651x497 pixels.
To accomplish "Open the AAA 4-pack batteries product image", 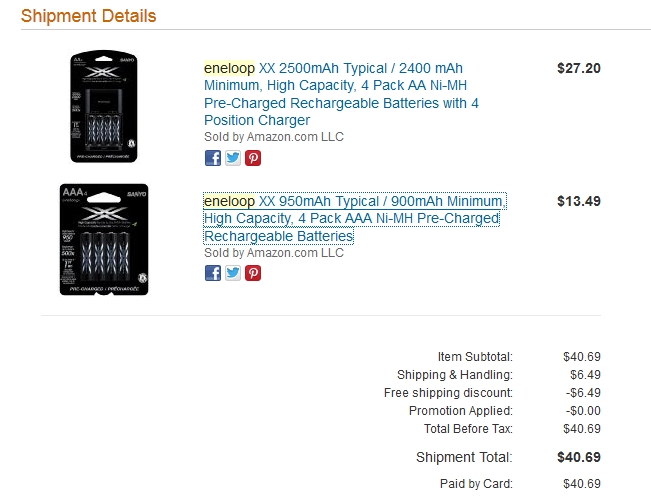I will coord(104,239).
